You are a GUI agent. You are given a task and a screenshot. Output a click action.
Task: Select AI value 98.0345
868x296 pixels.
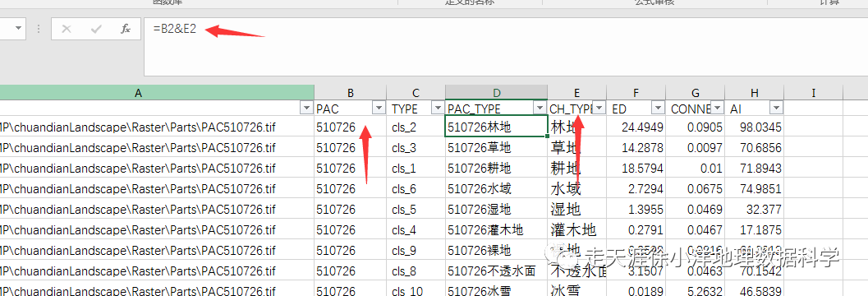point(755,127)
